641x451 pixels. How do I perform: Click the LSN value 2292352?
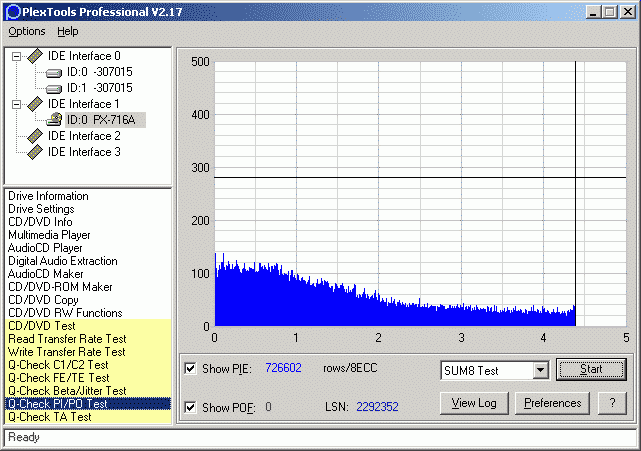[x=377, y=407]
